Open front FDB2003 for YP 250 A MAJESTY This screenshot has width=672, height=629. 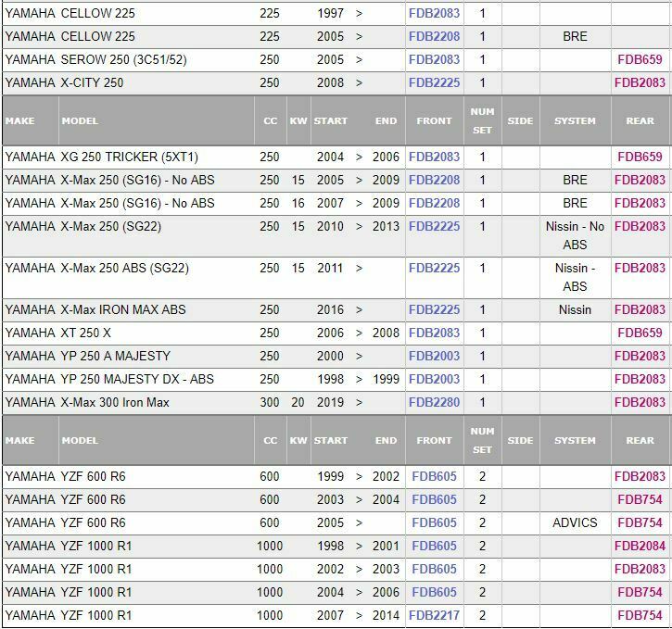[x=434, y=356]
